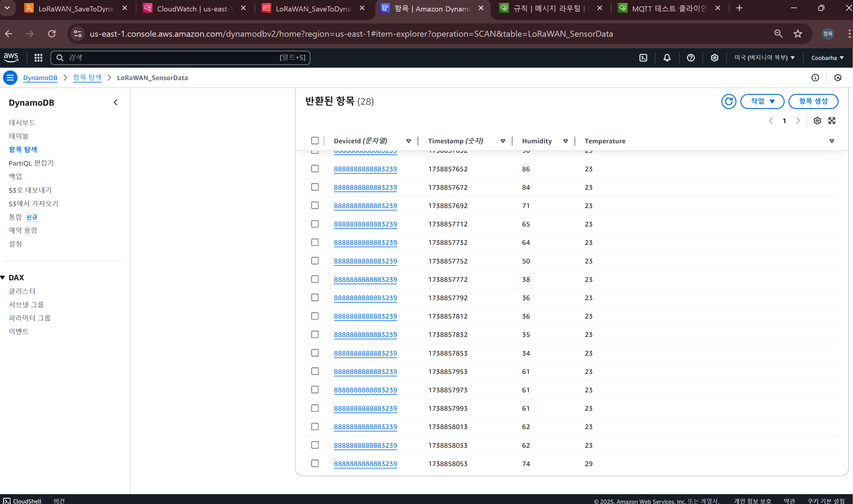Click DynamoDB breadcrumb link
This screenshot has width=853, height=504.
40,78
